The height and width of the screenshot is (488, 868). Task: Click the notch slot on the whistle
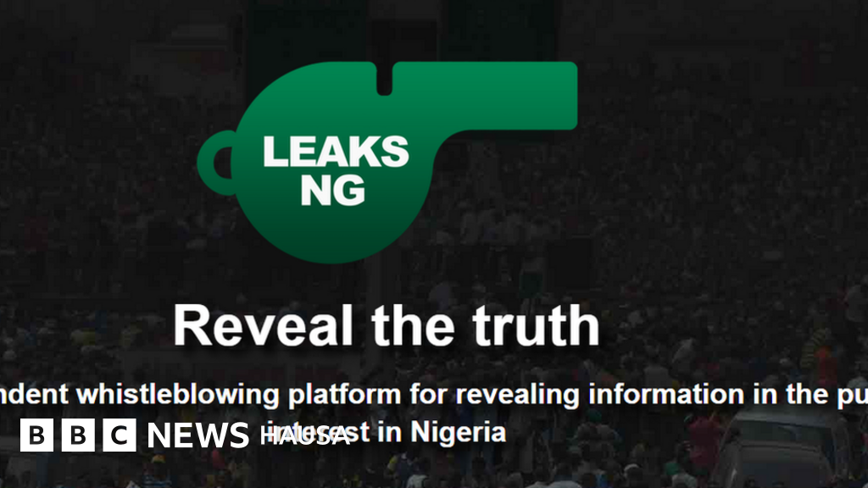pyautogui.click(x=384, y=79)
